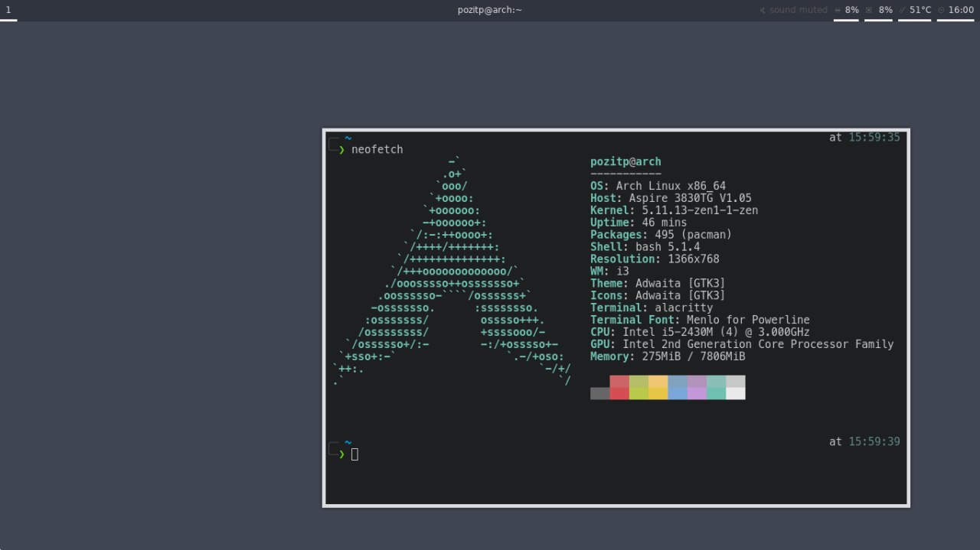Click the 'pozitp@arch' heading in neofetch output
Screen dimensions: 980x550
pyautogui.click(x=626, y=161)
